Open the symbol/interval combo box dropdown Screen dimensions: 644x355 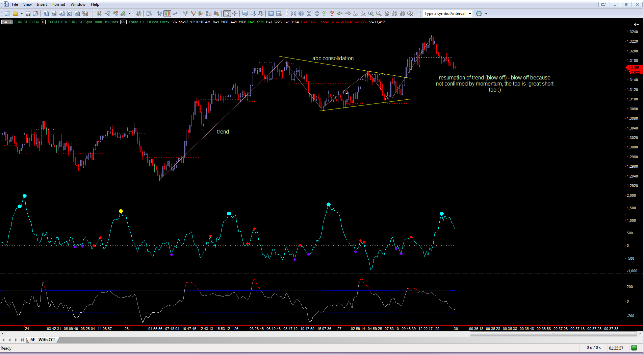(x=470, y=14)
